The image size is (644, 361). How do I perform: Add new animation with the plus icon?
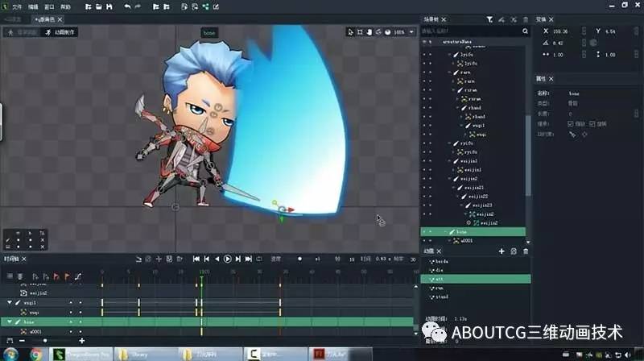tap(502, 251)
